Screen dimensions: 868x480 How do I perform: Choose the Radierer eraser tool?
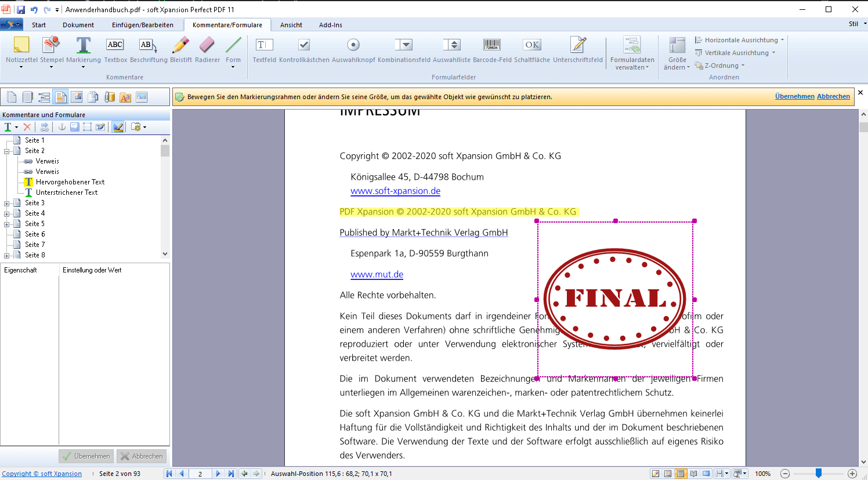tap(208, 50)
